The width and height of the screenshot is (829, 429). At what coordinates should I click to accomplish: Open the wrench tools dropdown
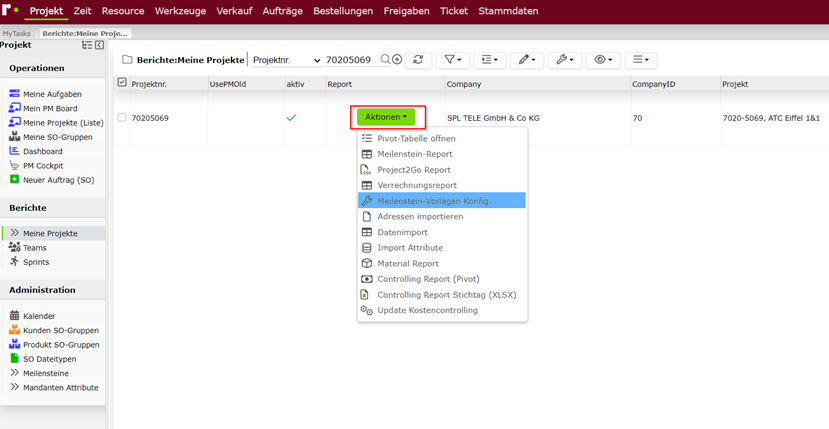click(x=565, y=60)
